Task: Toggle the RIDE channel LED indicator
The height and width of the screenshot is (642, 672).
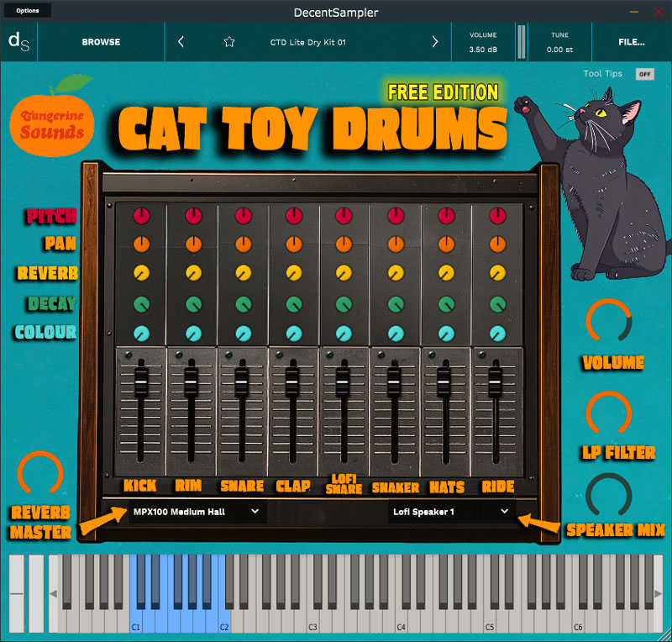Action: (482, 355)
